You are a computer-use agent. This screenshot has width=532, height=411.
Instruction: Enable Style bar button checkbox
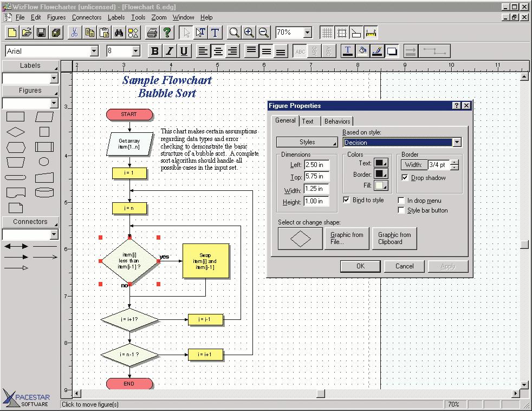(x=401, y=210)
